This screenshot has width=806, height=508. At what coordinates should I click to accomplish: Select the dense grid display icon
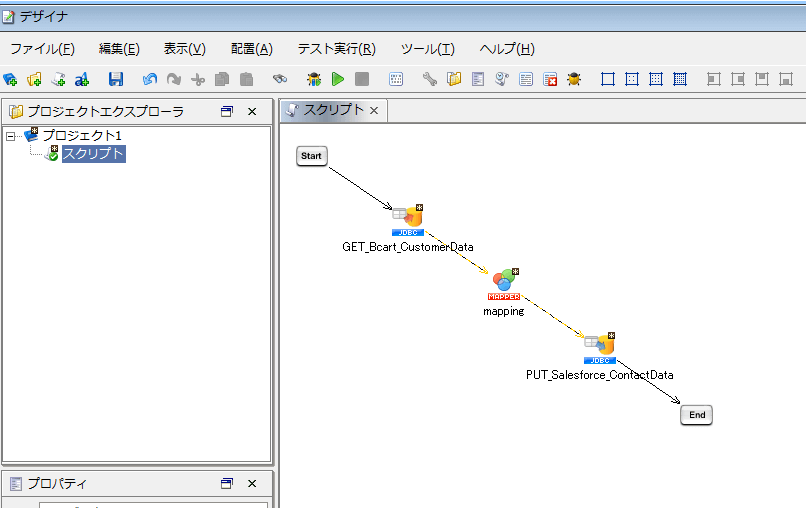(x=680, y=79)
